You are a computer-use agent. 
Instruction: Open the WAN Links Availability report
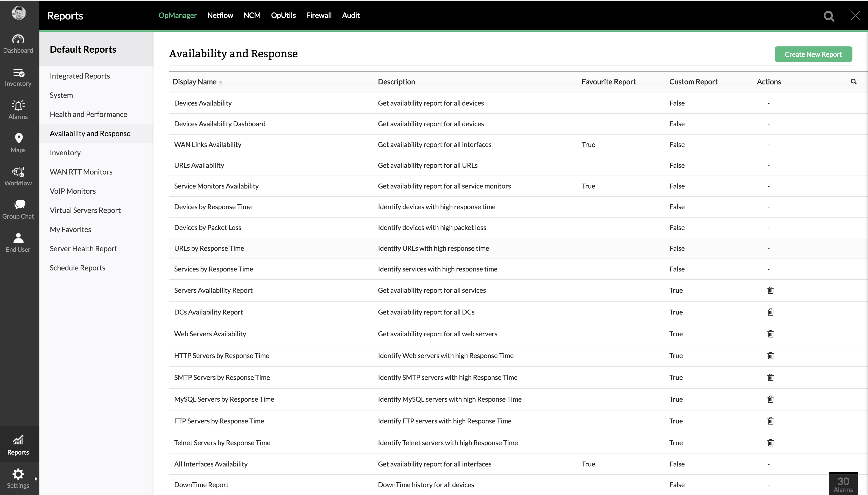pyautogui.click(x=207, y=144)
